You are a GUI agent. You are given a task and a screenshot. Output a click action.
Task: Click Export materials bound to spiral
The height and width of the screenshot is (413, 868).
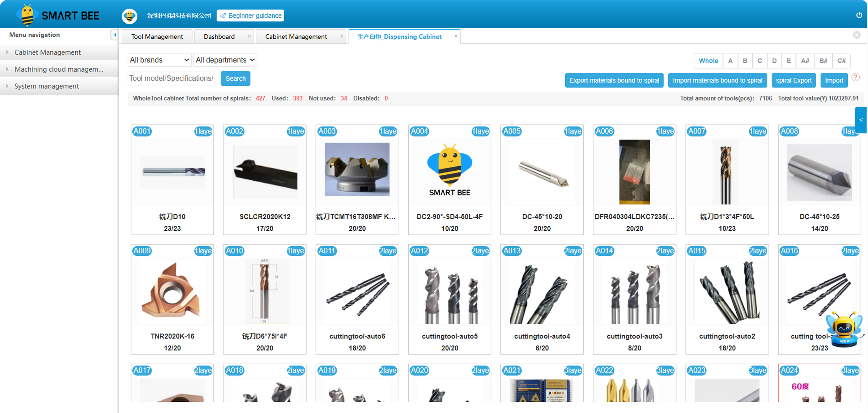coord(614,80)
